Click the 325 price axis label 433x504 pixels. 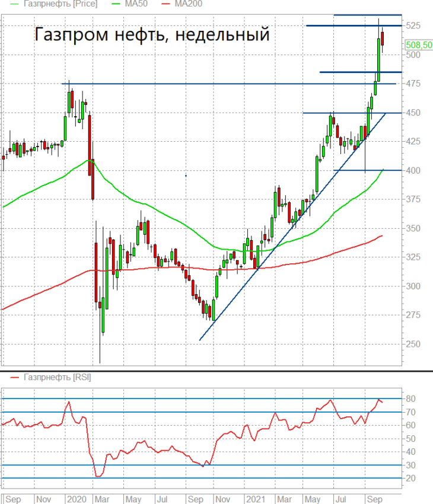[x=413, y=257]
